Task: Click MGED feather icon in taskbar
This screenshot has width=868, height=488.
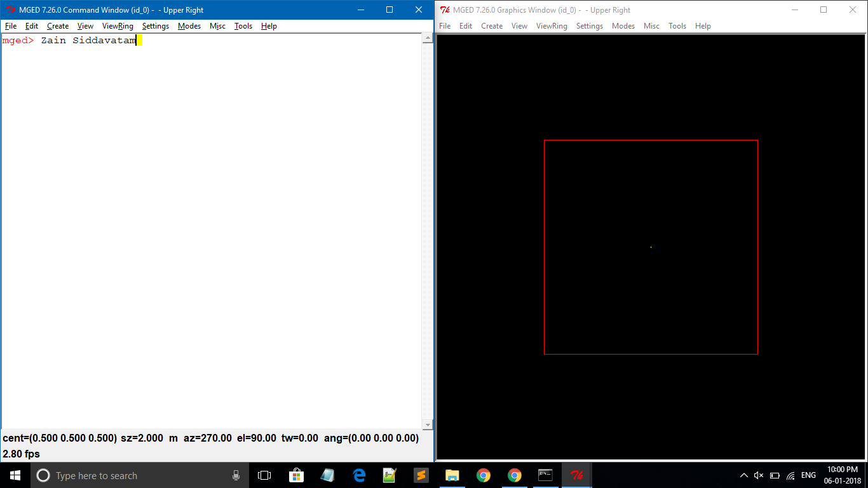Action: tap(576, 475)
